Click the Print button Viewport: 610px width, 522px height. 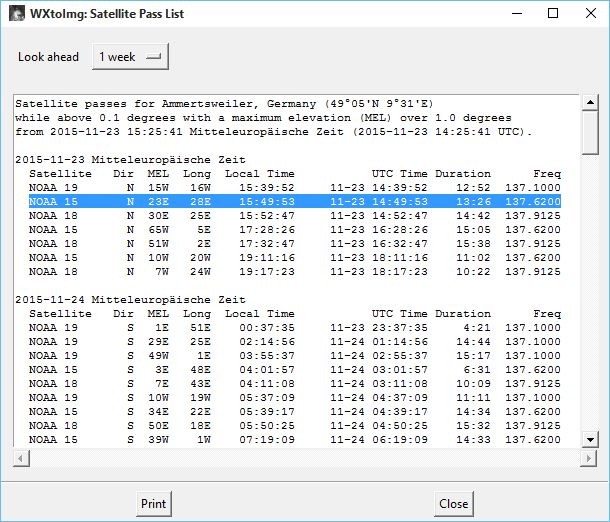[154, 504]
